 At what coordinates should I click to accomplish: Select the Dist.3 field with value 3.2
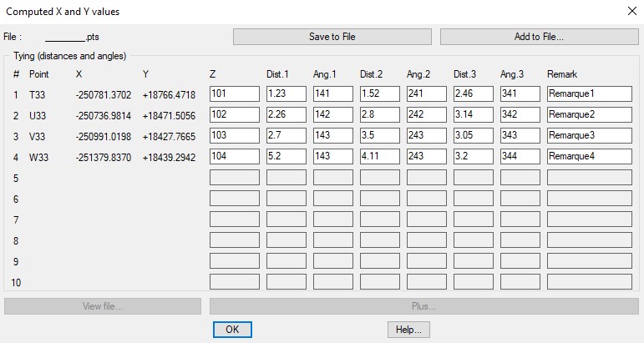coord(474,156)
